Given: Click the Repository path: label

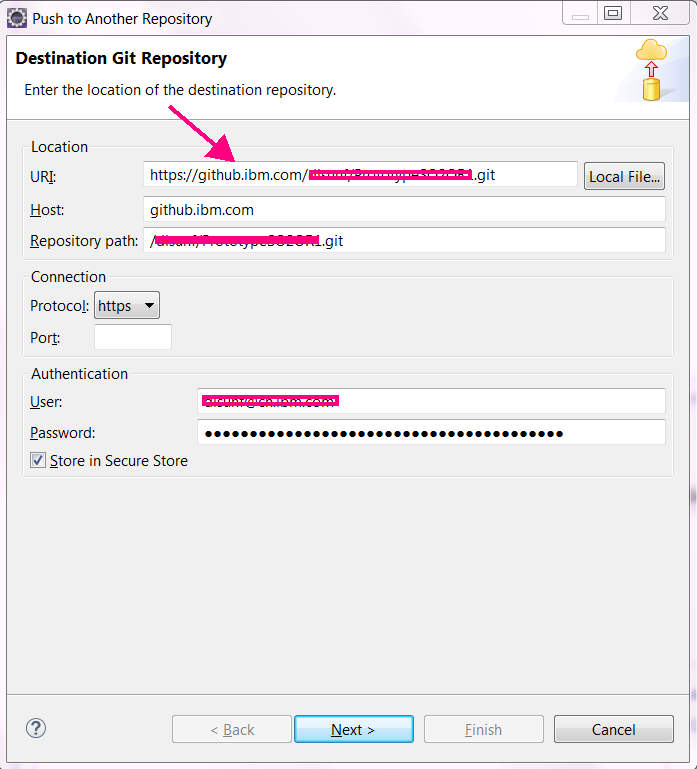Looking at the screenshot, I should tap(84, 241).
